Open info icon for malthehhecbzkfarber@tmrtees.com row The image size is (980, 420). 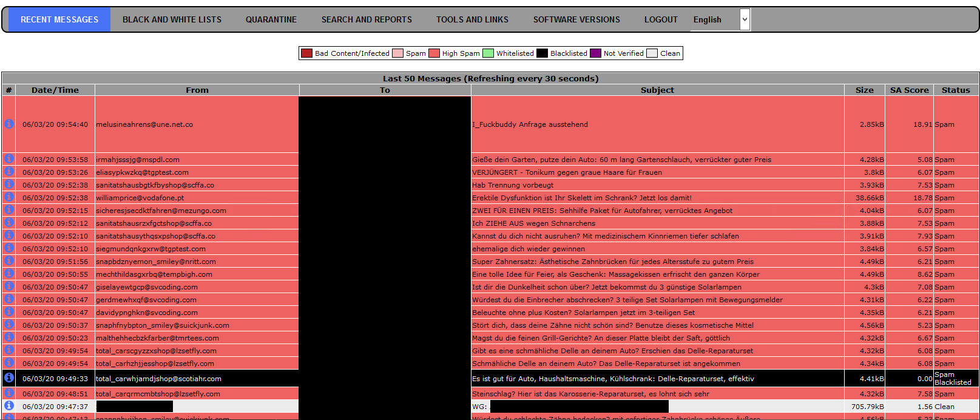tap(9, 337)
